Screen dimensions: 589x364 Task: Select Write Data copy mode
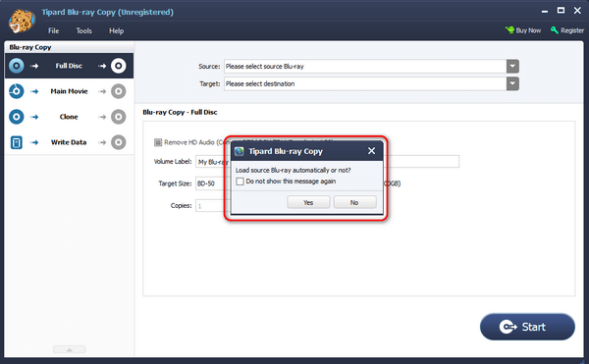(x=69, y=142)
